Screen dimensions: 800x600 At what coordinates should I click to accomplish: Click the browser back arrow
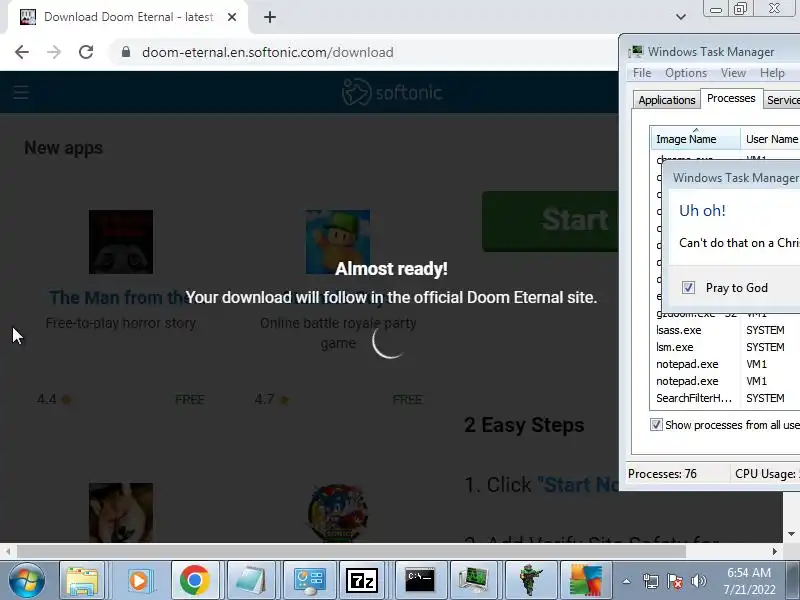(22, 52)
